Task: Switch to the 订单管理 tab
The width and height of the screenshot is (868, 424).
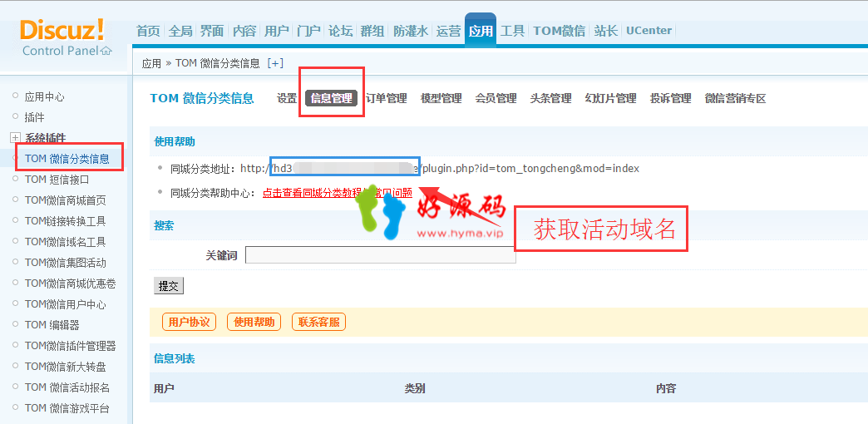Action: (387, 99)
